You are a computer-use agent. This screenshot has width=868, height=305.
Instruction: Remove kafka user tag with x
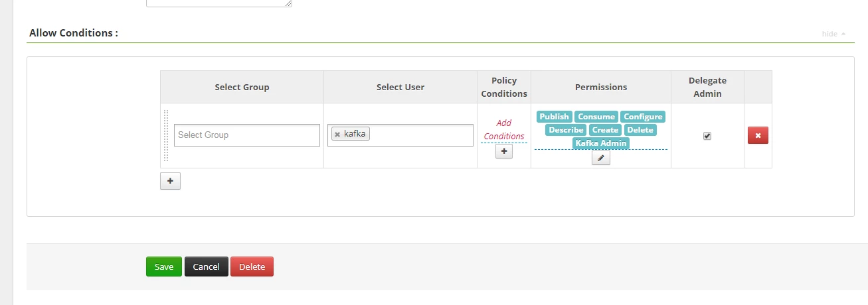point(337,135)
